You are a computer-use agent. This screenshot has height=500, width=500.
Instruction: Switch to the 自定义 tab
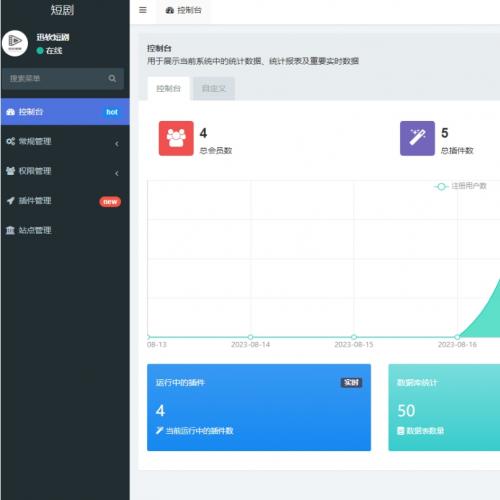(x=214, y=89)
